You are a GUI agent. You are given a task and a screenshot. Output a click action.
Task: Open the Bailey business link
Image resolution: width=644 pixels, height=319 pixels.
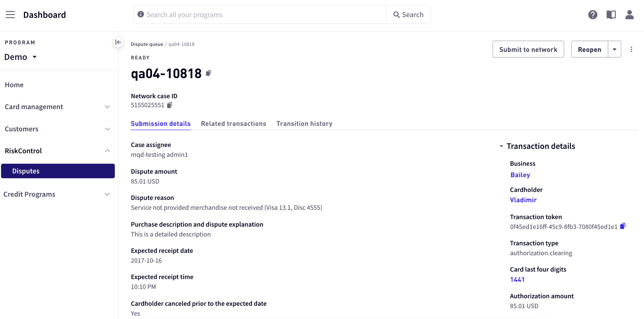[520, 175]
